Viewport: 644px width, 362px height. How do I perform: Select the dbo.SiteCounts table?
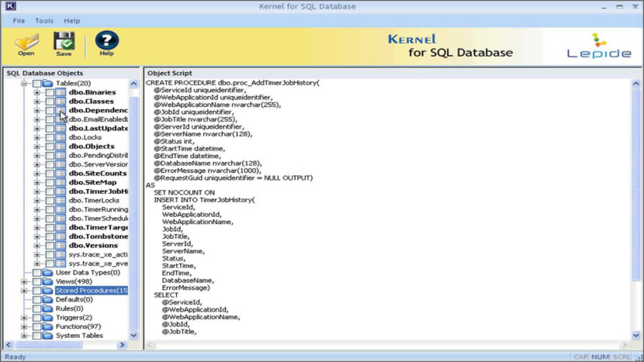click(98, 174)
